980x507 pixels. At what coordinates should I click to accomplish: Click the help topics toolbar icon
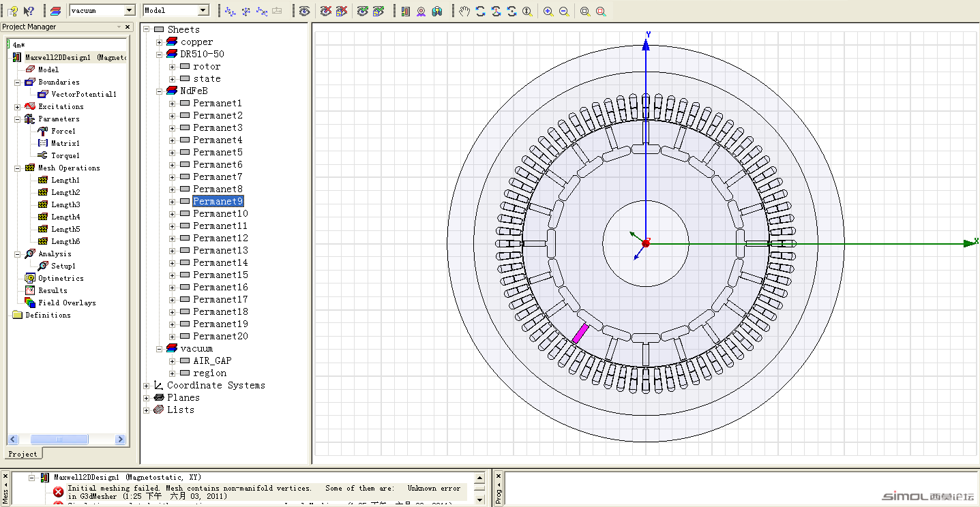[12, 11]
